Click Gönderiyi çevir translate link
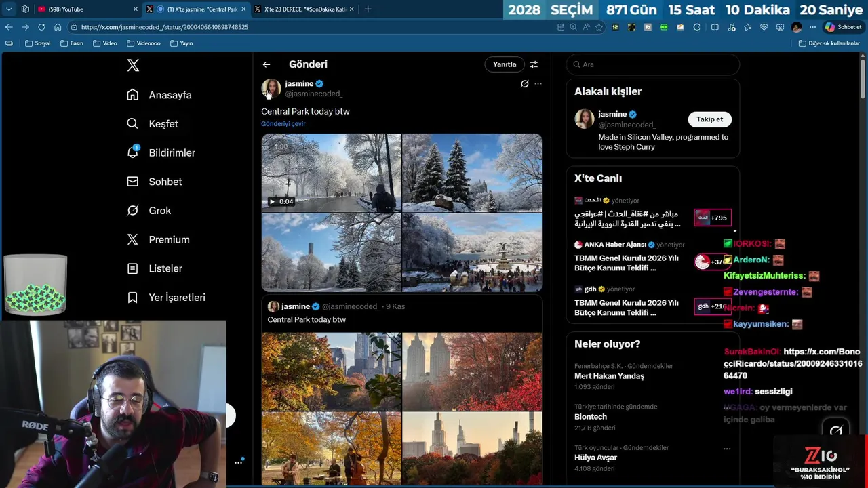This screenshot has width=868, height=488. pos(283,124)
